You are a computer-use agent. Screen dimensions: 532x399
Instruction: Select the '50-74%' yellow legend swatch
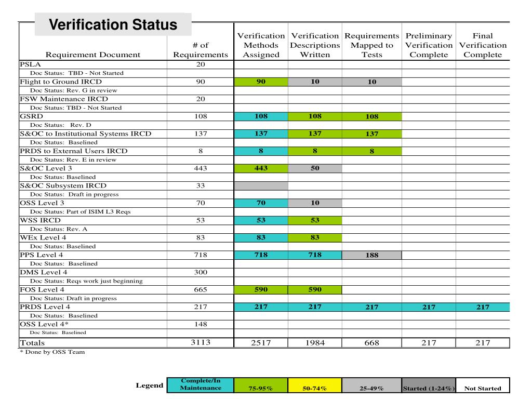coord(315,385)
